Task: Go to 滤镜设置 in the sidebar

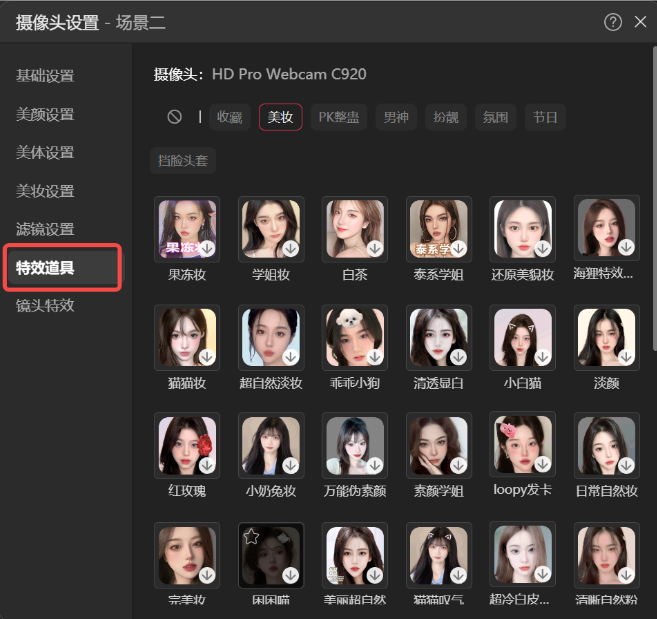Action: point(45,229)
